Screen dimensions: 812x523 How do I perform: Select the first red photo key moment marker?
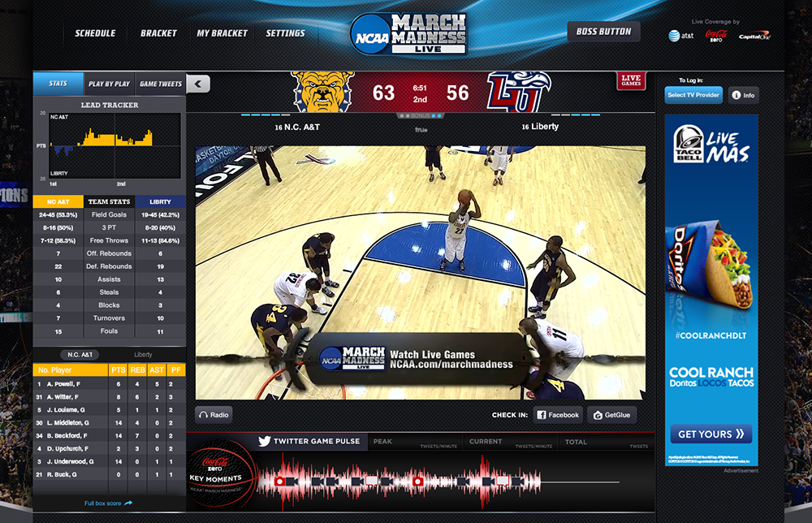[x=279, y=482]
